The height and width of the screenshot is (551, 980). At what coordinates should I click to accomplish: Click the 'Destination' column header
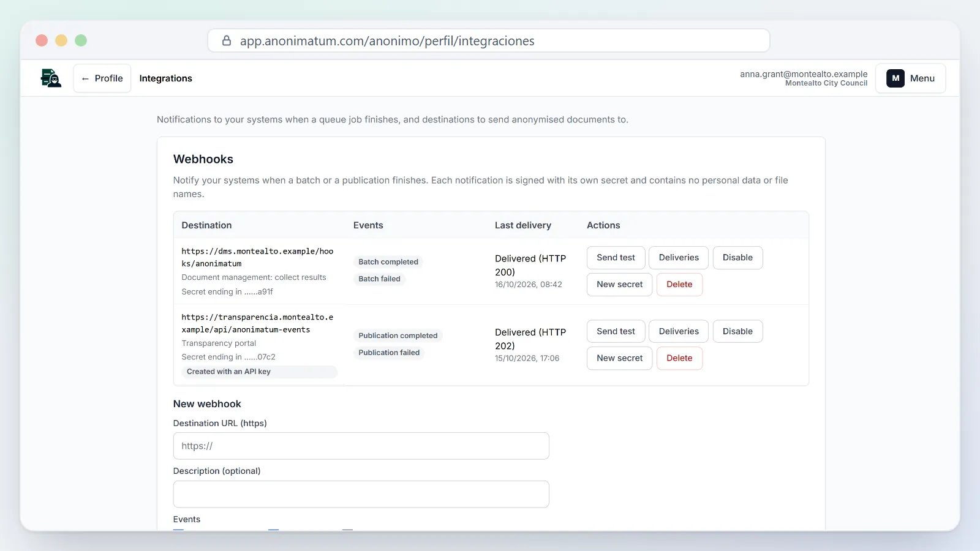206,225
